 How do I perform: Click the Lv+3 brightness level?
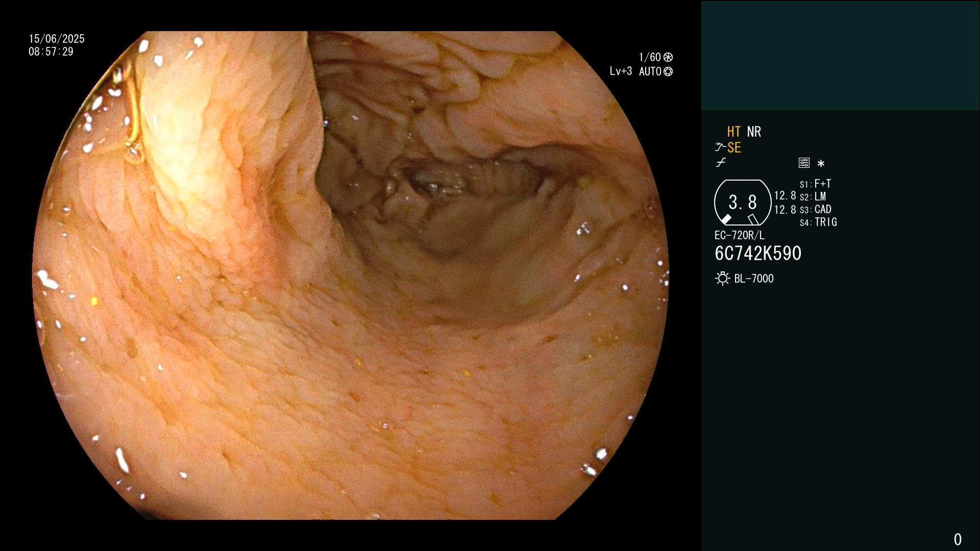(621, 71)
